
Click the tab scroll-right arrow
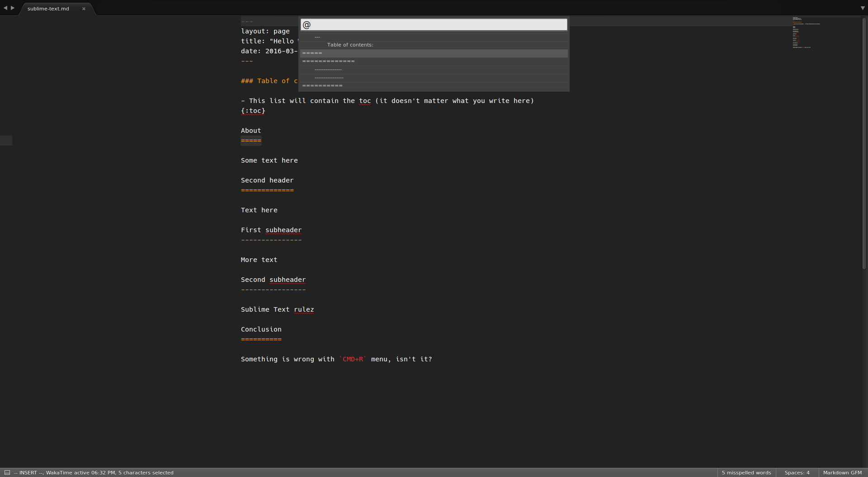click(x=13, y=8)
